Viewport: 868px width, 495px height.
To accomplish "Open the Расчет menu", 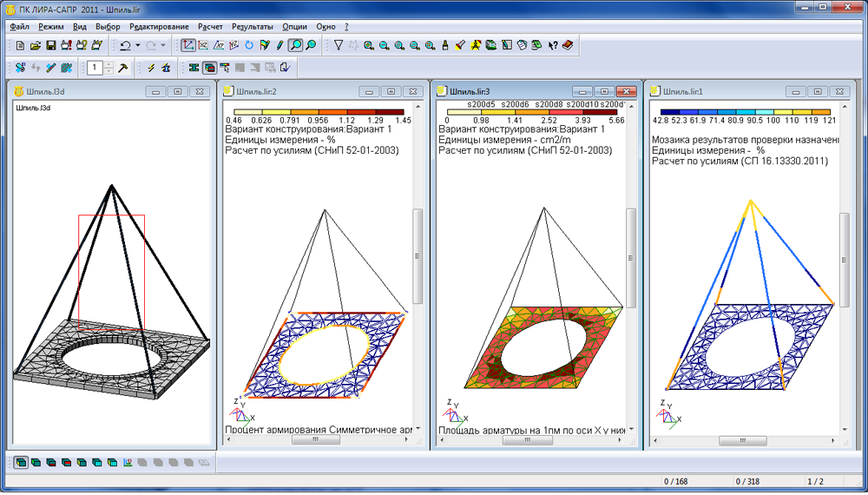I will coord(210,27).
